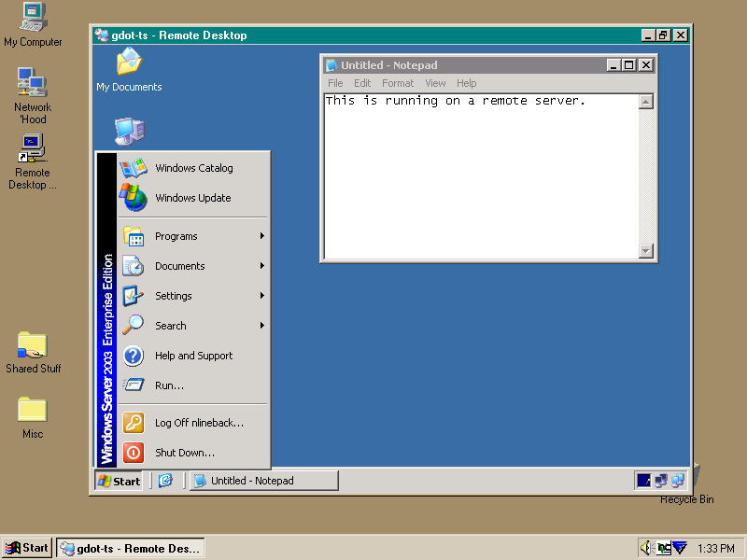Minimize the gdot-ts Remote Desktop window
This screenshot has width=747, height=560.
tap(648, 35)
